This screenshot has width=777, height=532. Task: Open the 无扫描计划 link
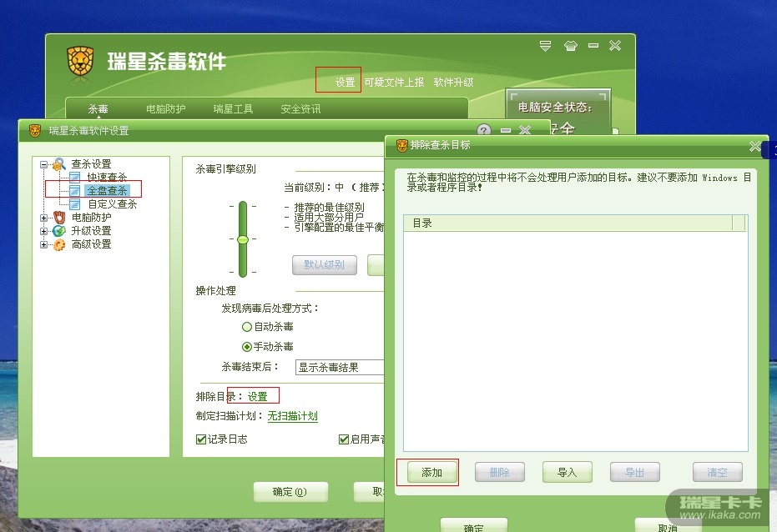(x=292, y=416)
